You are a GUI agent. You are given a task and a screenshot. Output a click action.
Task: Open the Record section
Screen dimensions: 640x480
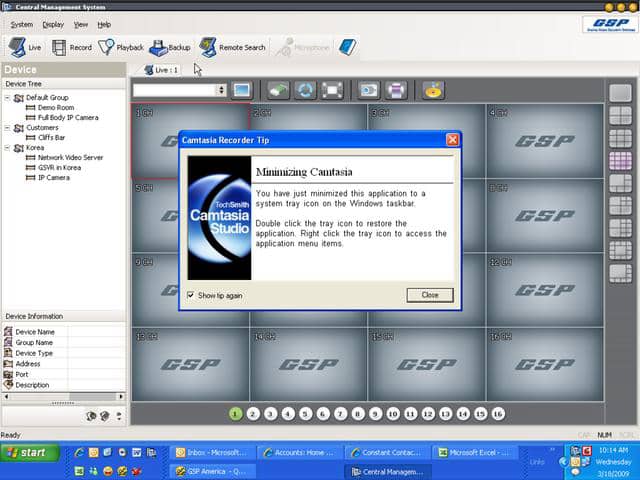point(72,47)
